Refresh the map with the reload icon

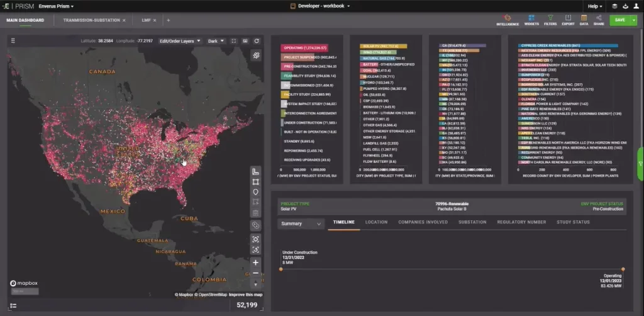coord(257,41)
